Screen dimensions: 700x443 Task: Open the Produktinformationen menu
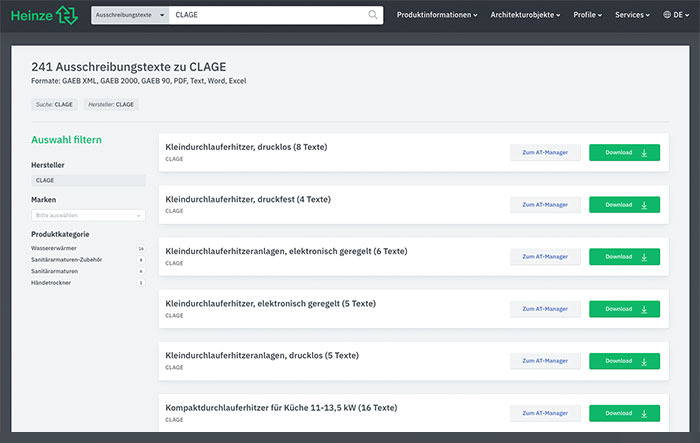[x=436, y=15]
